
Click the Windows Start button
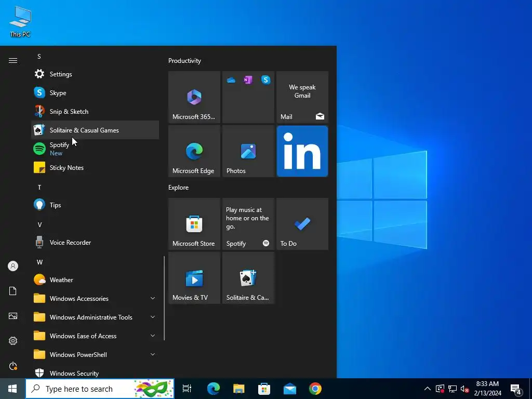(12, 389)
